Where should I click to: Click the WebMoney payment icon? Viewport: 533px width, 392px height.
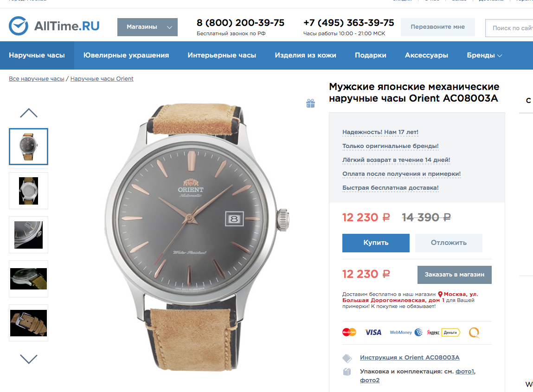pos(406,332)
